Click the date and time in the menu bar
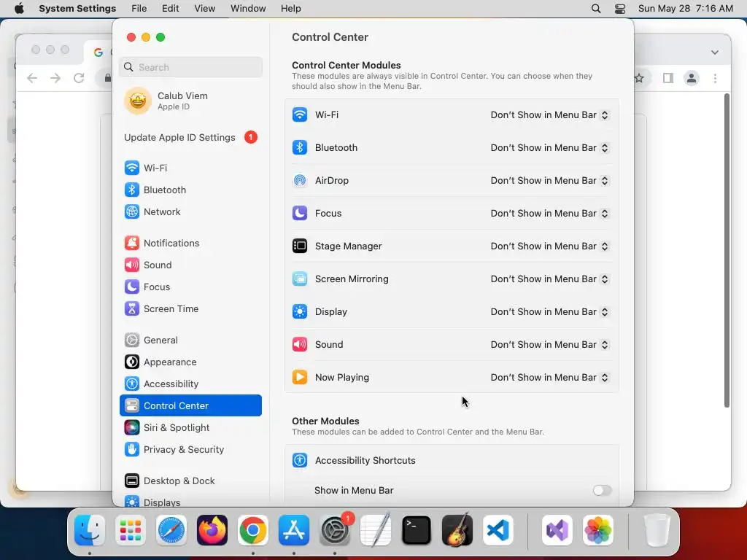 (685, 9)
